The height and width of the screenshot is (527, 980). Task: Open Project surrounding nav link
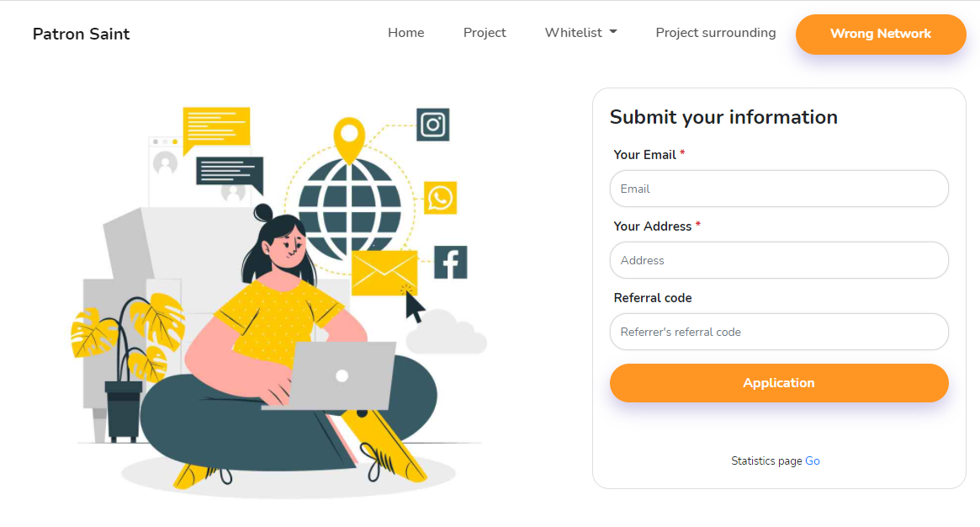click(716, 33)
